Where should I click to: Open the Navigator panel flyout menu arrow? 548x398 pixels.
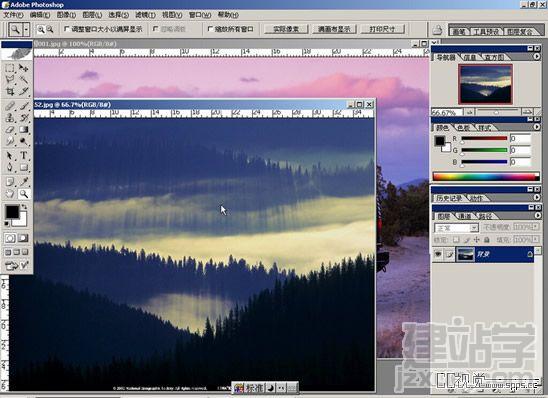click(x=537, y=56)
